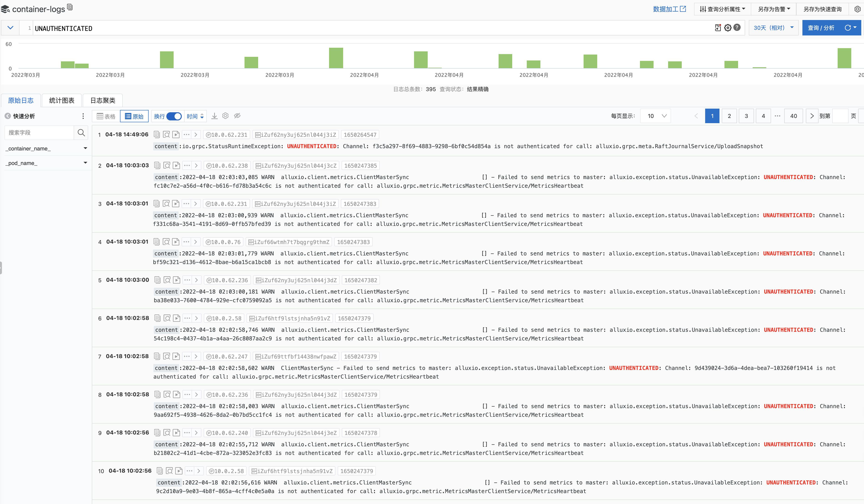Copy content of the first log entry

(x=157, y=134)
